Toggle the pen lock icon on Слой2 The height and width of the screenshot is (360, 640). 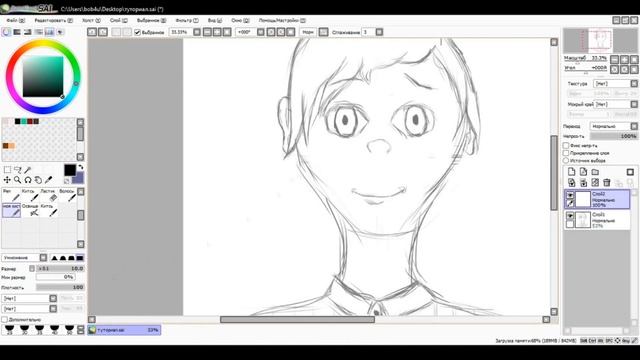coord(570,203)
